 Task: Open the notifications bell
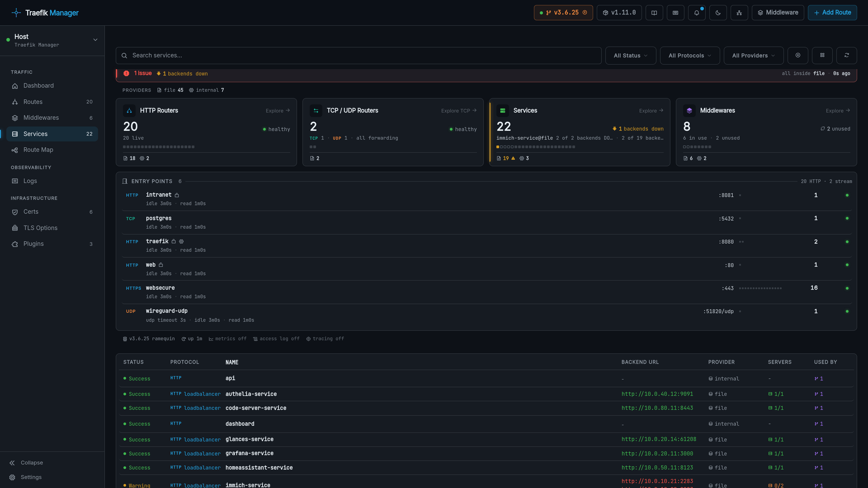click(697, 13)
